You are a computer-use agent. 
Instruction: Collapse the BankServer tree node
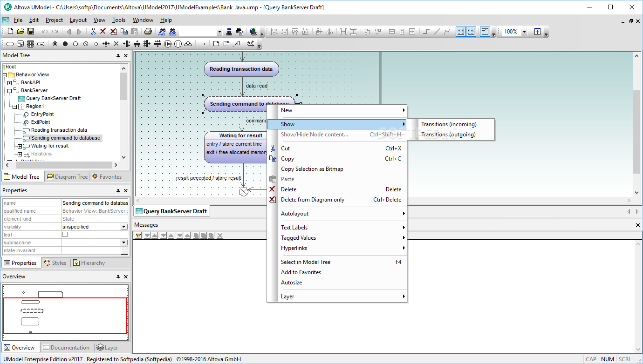pyautogui.click(x=9, y=91)
